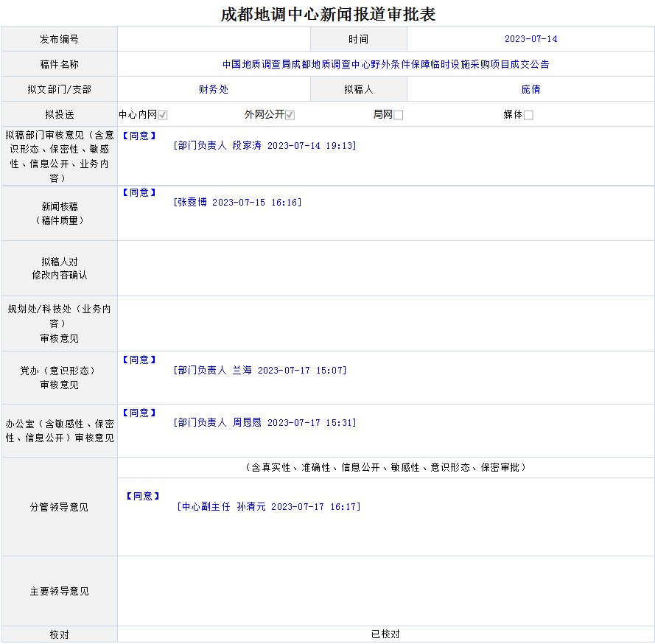Click the 已校对 status text
The image size is (655, 644).
pos(385,634)
